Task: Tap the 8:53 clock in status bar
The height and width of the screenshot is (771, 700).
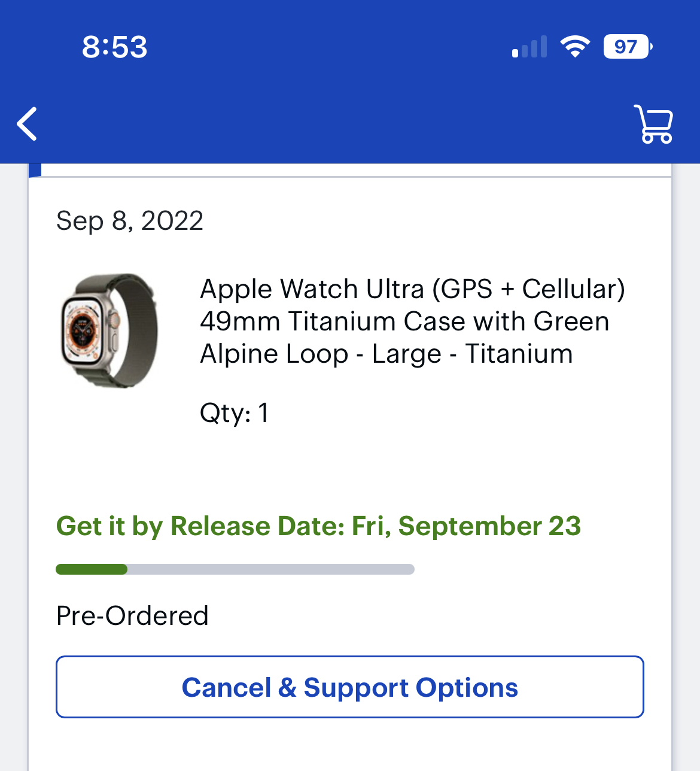Action: 114,47
